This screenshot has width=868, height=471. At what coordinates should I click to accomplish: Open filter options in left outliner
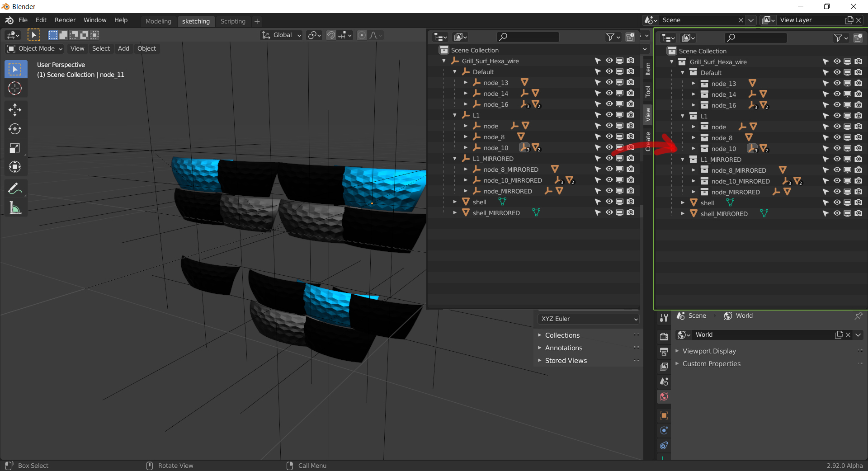pos(613,37)
